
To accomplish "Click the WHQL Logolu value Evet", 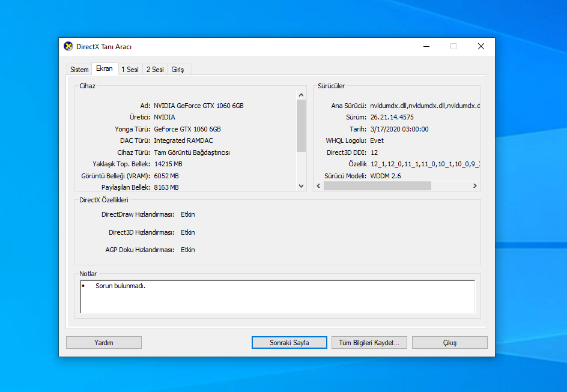I will tap(377, 140).
